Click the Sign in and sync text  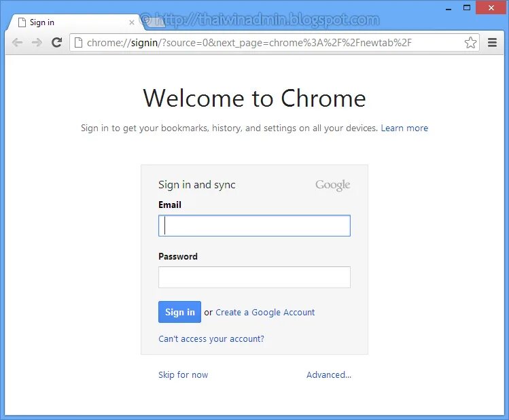point(196,185)
